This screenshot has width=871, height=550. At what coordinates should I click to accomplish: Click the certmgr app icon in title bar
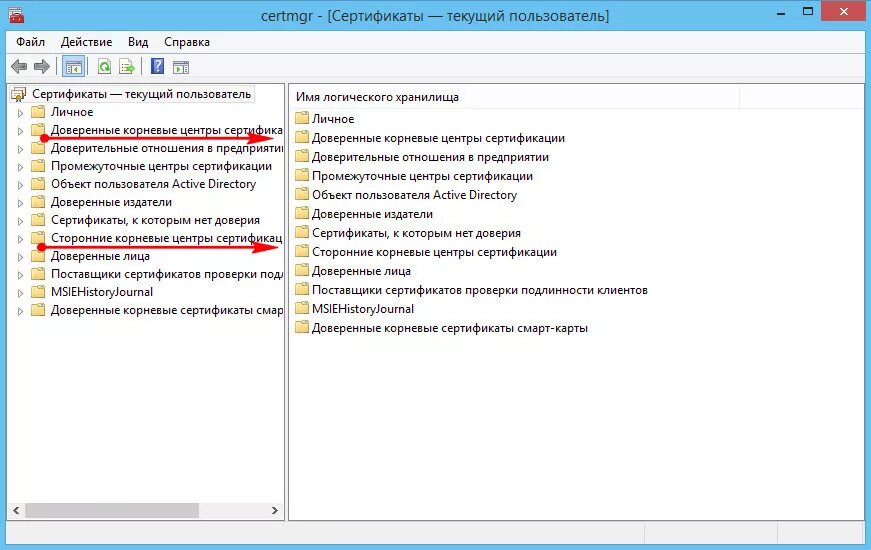[16, 15]
